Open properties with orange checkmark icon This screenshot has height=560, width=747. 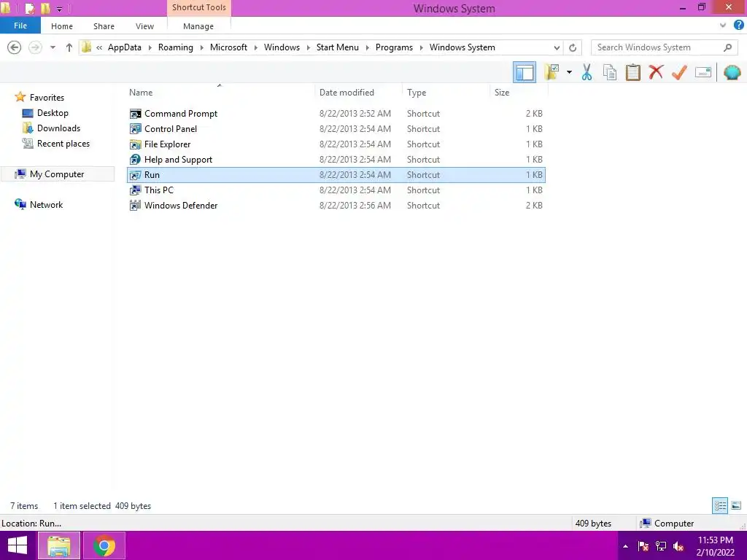679,72
